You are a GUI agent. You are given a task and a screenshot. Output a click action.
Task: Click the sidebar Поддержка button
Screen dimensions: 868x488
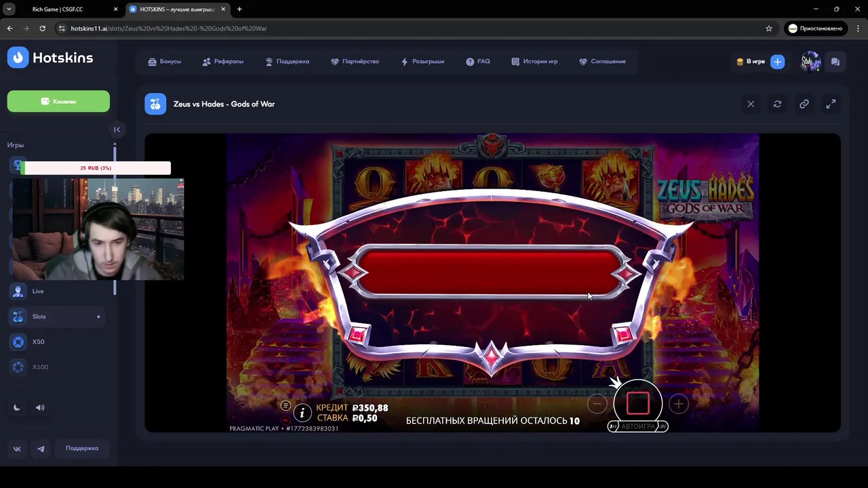82,448
